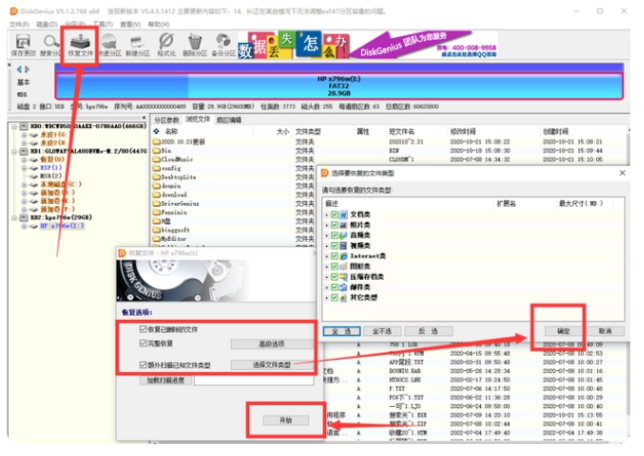
Task: Uncheck the Internet类 file type checkbox
Action: [x=334, y=256]
